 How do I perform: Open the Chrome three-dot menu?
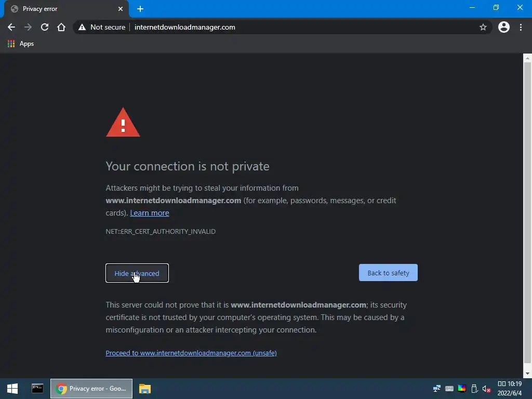coord(521,27)
